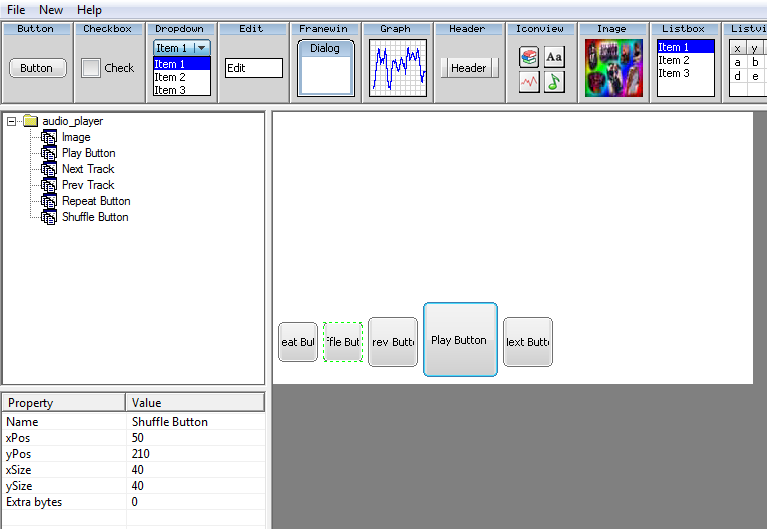Select Item 2 in the Dropdown list
The width and height of the screenshot is (767, 529).
point(170,77)
